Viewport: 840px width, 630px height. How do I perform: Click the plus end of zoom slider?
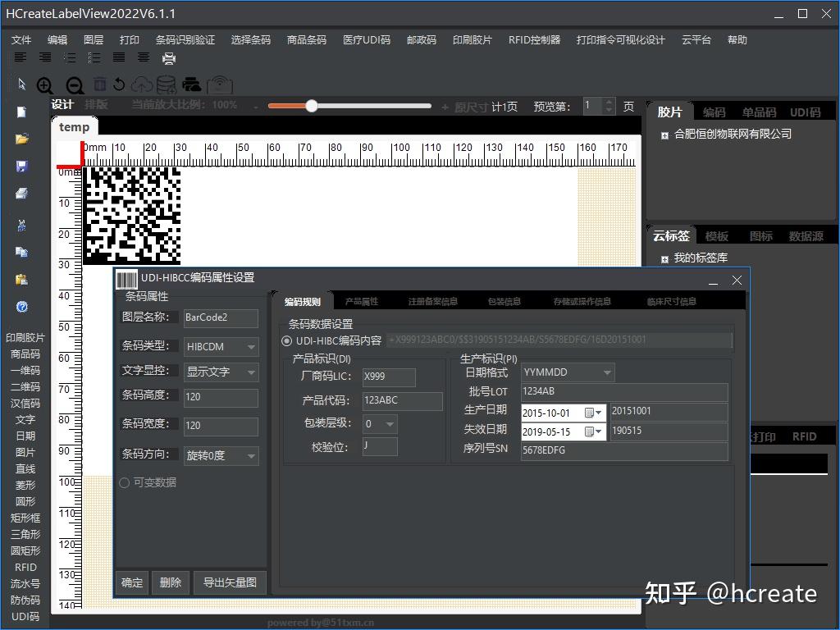[445, 107]
